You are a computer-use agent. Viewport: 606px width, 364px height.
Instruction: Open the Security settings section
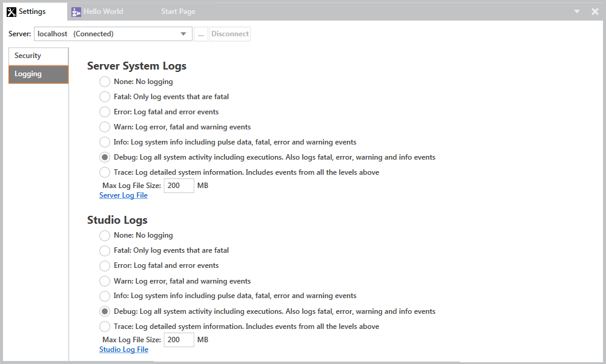(x=39, y=56)
